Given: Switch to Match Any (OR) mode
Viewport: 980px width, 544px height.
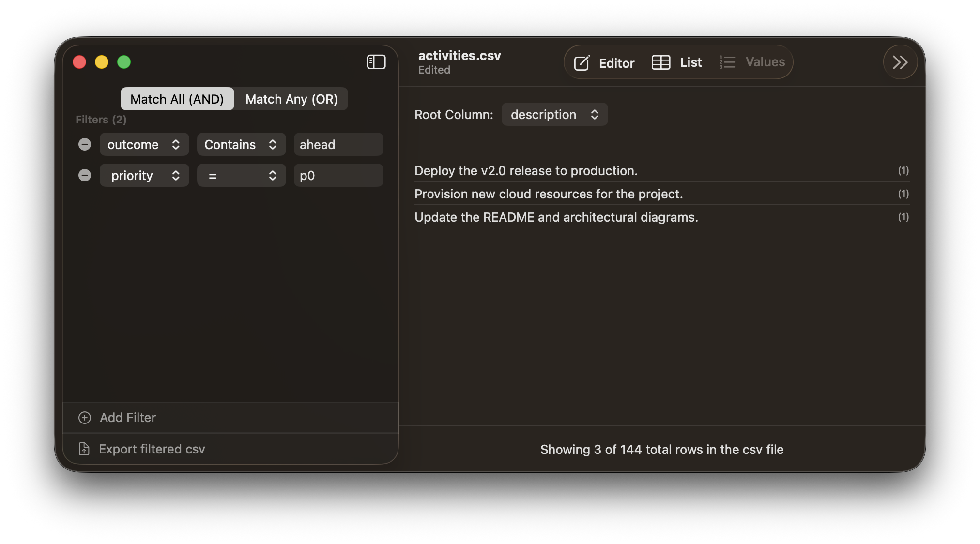Looking at the screenshot, I should coord(291,99).
